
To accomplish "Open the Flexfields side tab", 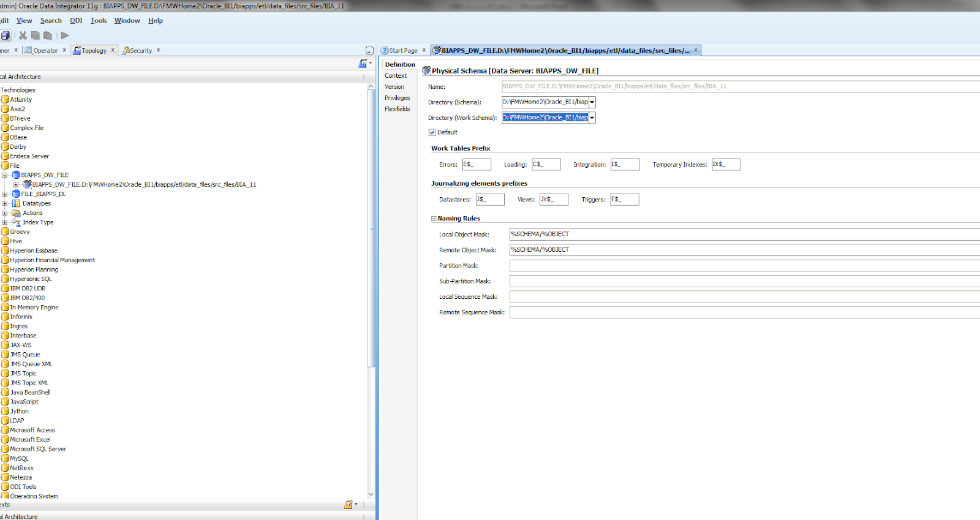I will (397, 109).
